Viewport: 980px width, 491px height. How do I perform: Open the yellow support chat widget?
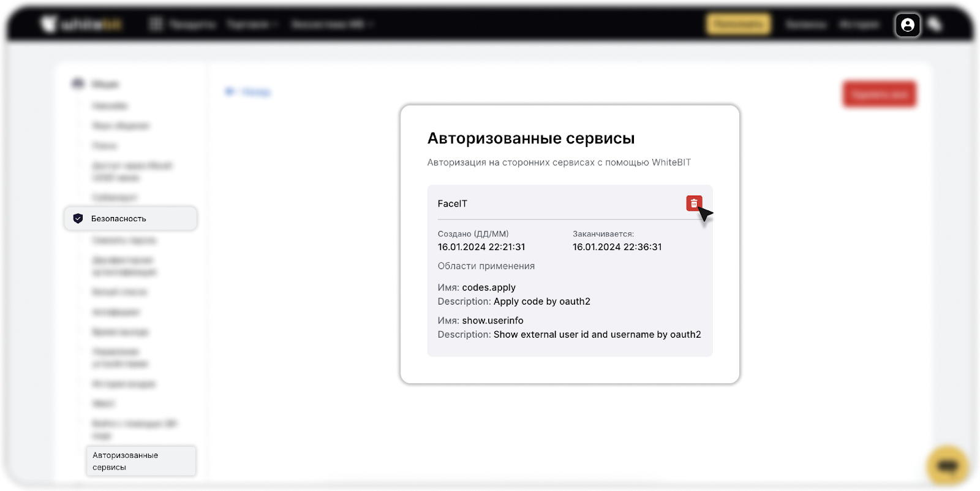pos(947,466)
